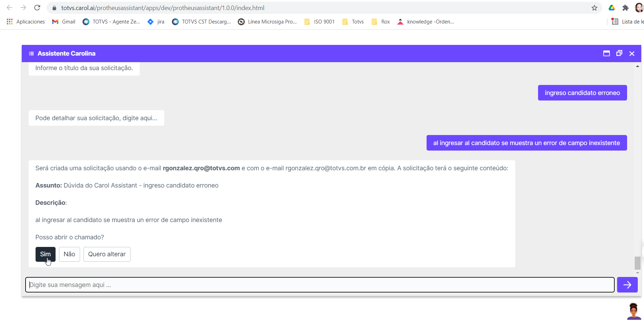Choose the Quero alterar button

(x=107, y=254)
